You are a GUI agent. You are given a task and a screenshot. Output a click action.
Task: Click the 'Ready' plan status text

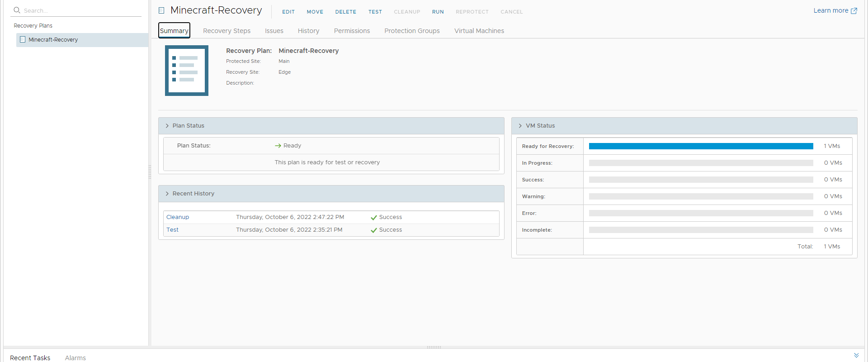click(x=292, y=146)
